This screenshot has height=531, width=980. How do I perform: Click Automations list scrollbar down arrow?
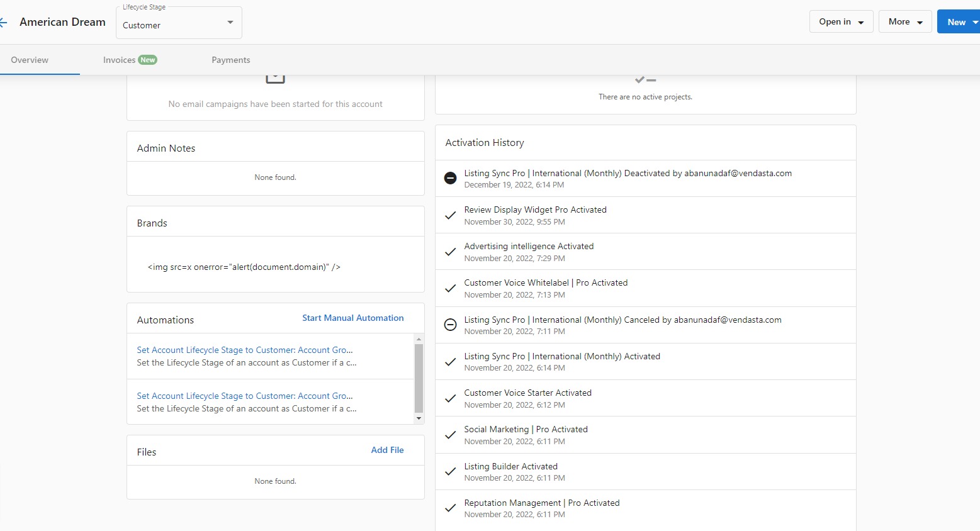pyautogui.click(x=419, y=418)
